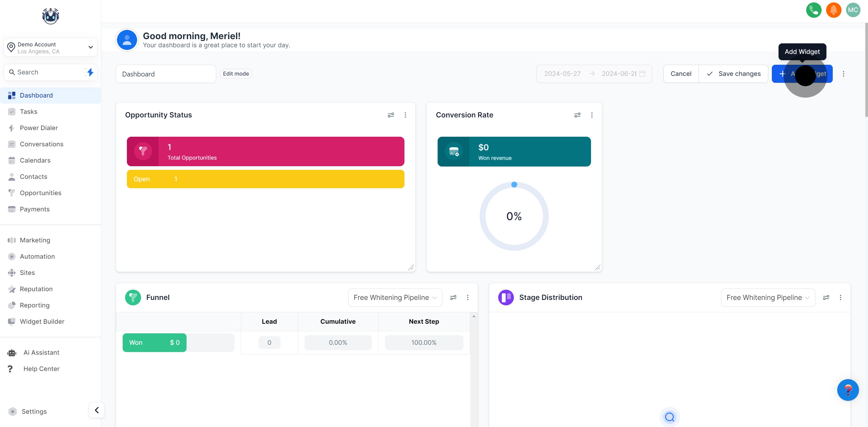This screenshot has height=427, width=868.
Task: Open Opportunity Status widget filter settings icon
Action: coord(391,115)
